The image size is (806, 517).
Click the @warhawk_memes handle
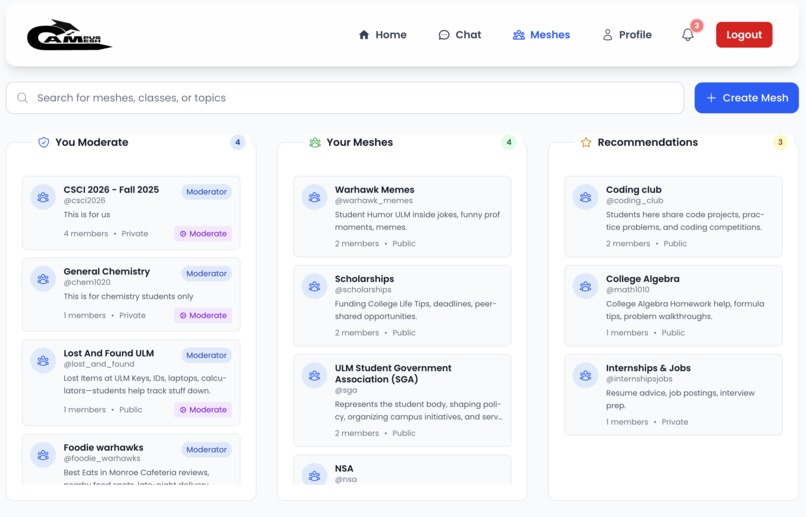point(374,200)
